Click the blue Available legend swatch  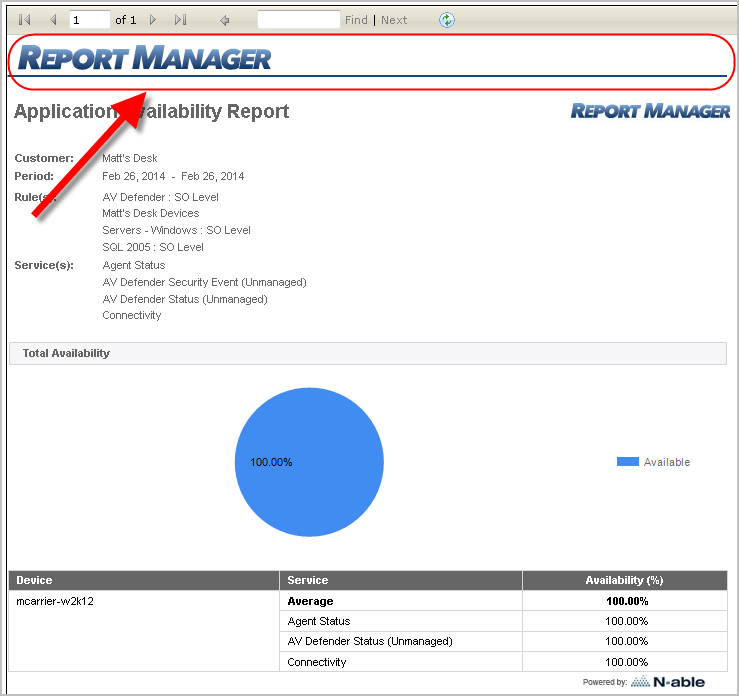pos(628,462)
